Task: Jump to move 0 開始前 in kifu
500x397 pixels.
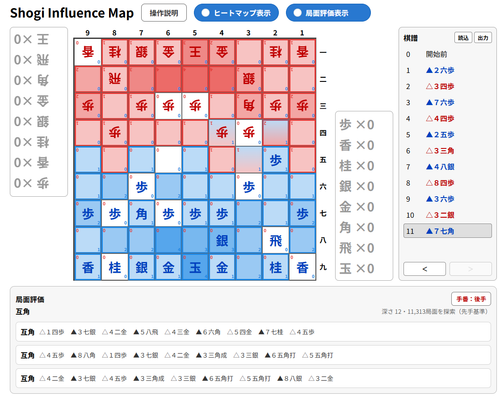Action: [x=447, y=54]
